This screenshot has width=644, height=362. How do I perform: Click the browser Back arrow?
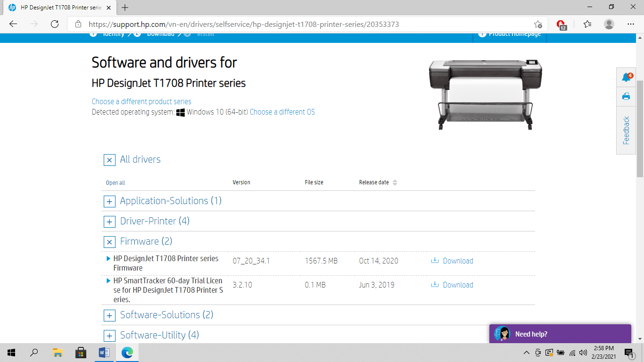click(x=13, y=24)
